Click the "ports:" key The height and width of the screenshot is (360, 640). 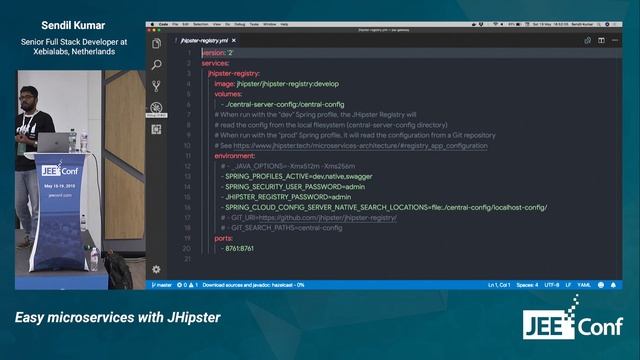[224, 238]
